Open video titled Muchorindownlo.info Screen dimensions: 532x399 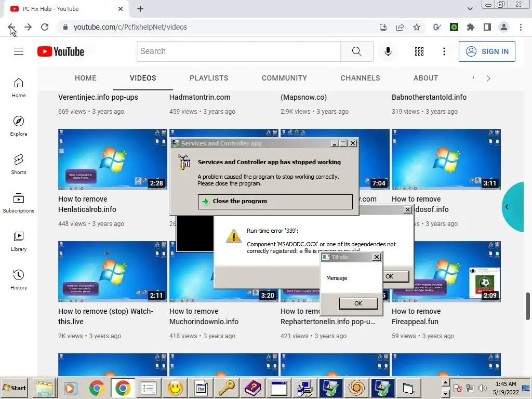tap(204, 316)
